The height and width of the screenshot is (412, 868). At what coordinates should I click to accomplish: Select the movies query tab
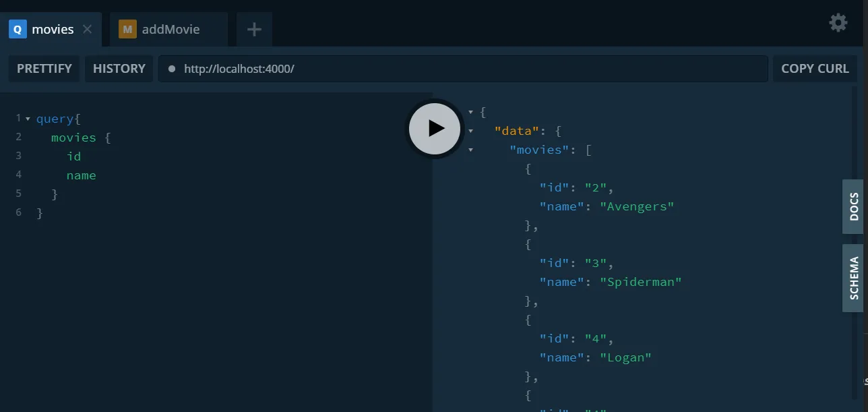click(53, 30)
